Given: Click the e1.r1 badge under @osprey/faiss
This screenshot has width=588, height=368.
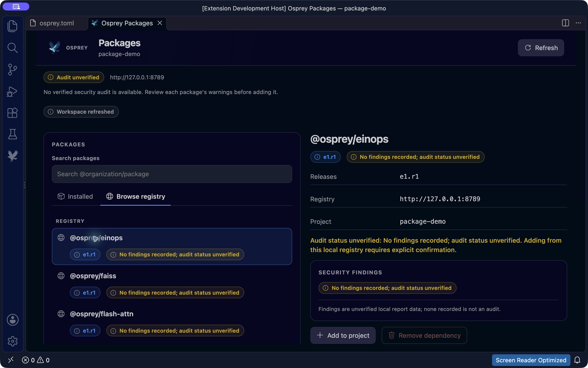Looking at the screenshot, I should click(85, 293).
